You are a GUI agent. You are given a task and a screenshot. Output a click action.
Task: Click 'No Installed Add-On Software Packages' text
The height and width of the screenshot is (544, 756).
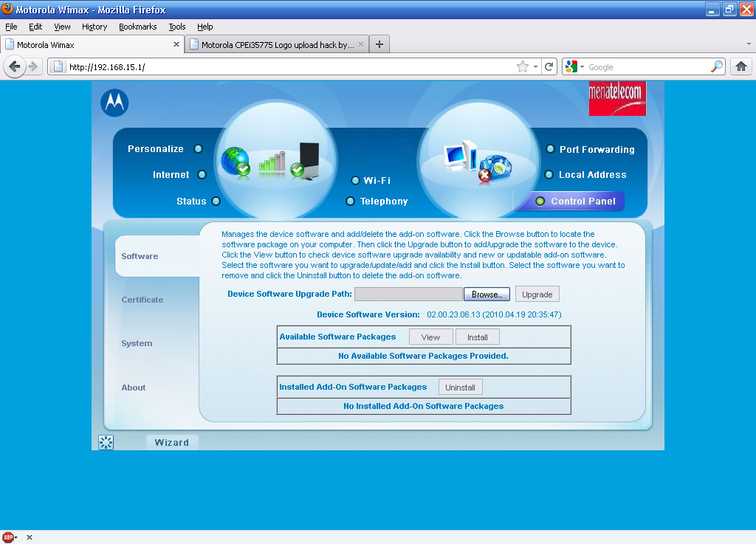[423, 406]
